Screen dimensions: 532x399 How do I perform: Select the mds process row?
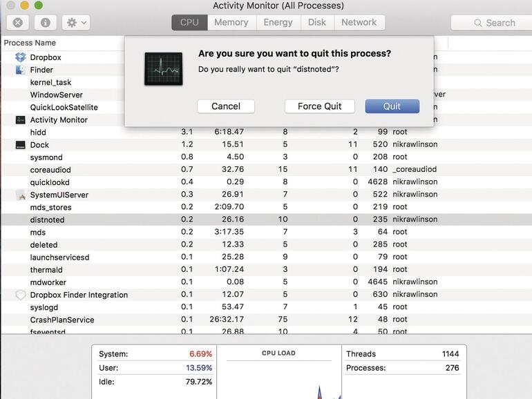[x=266, y=232]
